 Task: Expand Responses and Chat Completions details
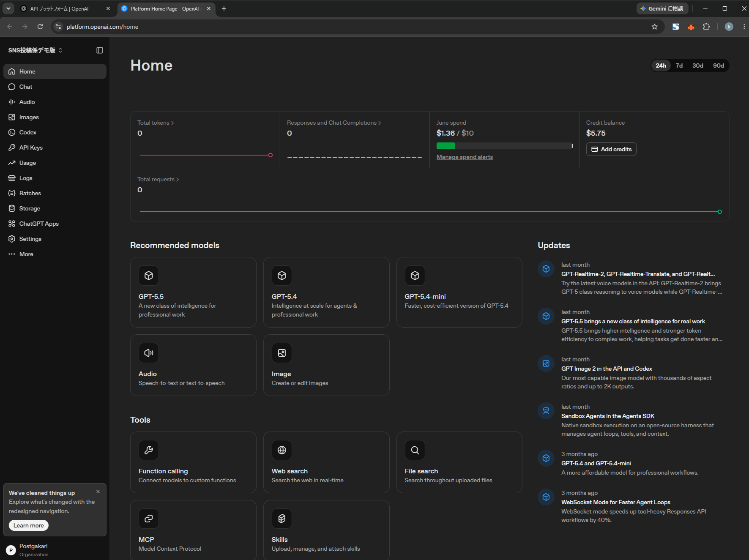(334, 123)
